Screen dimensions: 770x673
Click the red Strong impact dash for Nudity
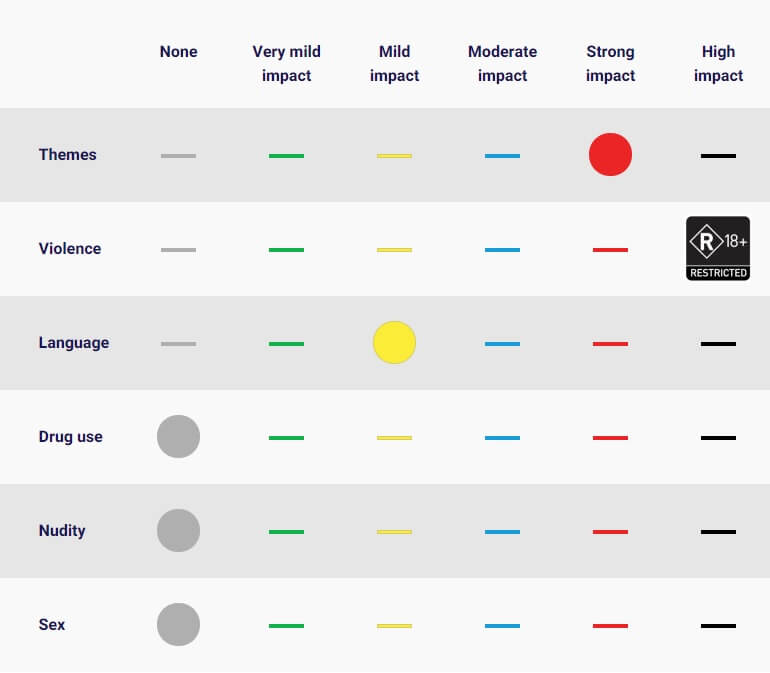(x=610, y=532)
